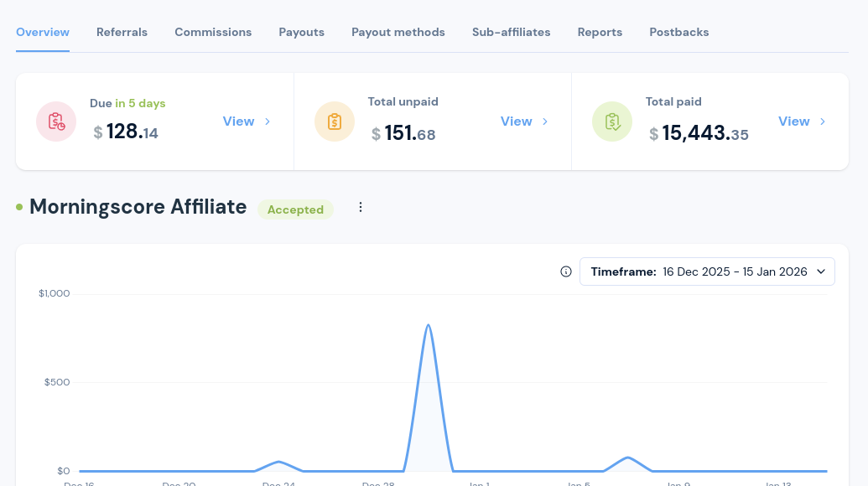Click the chevron arrow in Total paid card
This screenshot has width=868, height=486.
coord(823,121)
